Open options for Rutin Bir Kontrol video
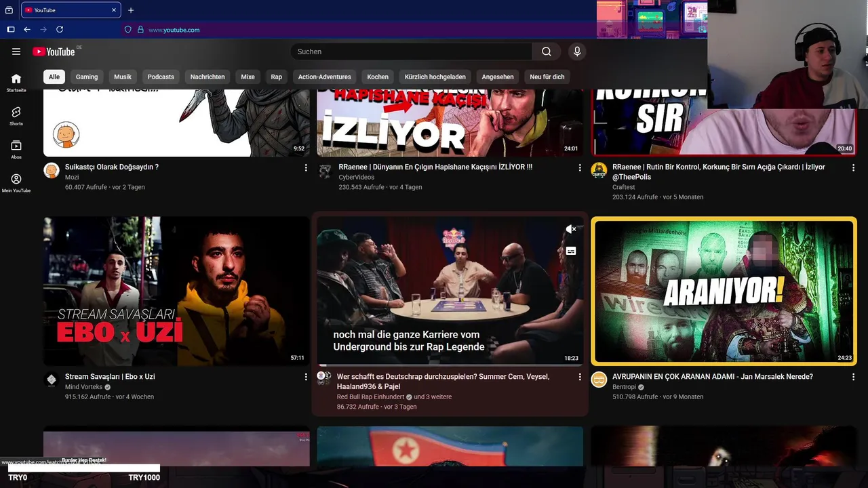The image size is (868, 488). [x=853, y=167]
